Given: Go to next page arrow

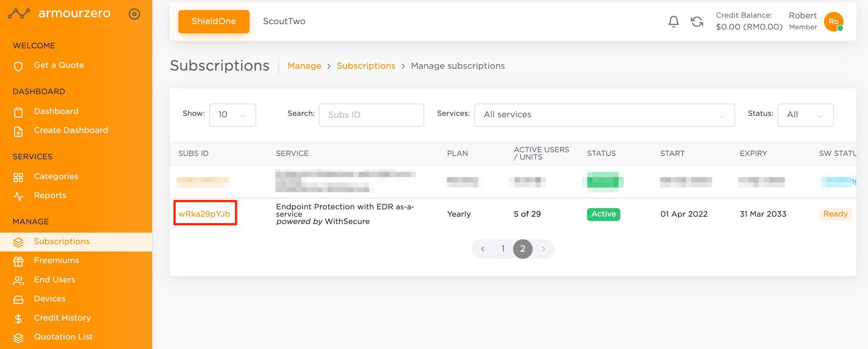Looking at the screenshot, I should 543,249.
